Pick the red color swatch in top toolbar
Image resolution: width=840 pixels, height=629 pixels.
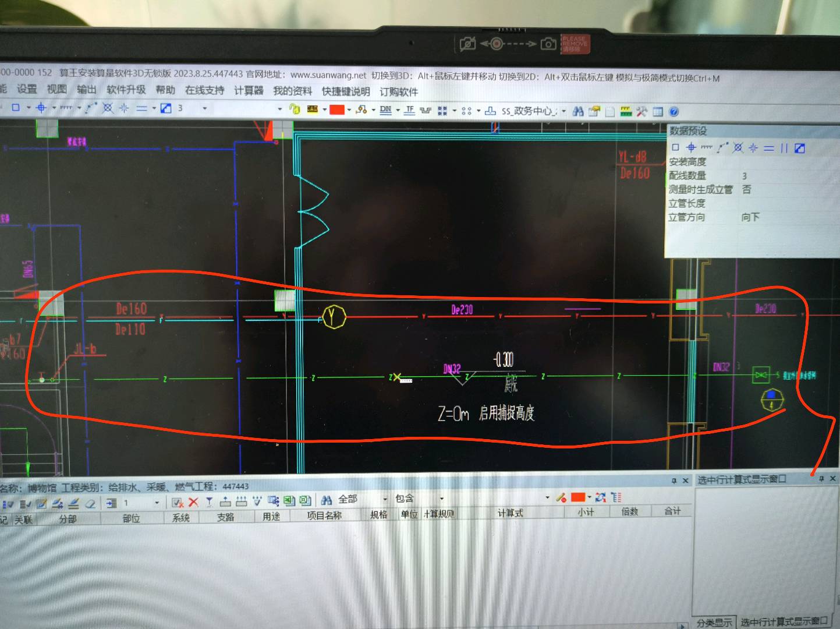coord(337,109)
